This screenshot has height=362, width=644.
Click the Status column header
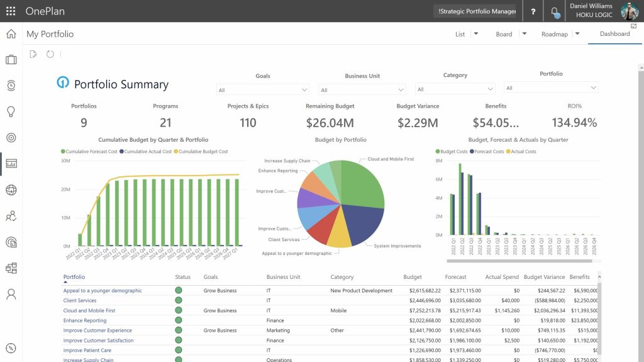tap(183, 277)
